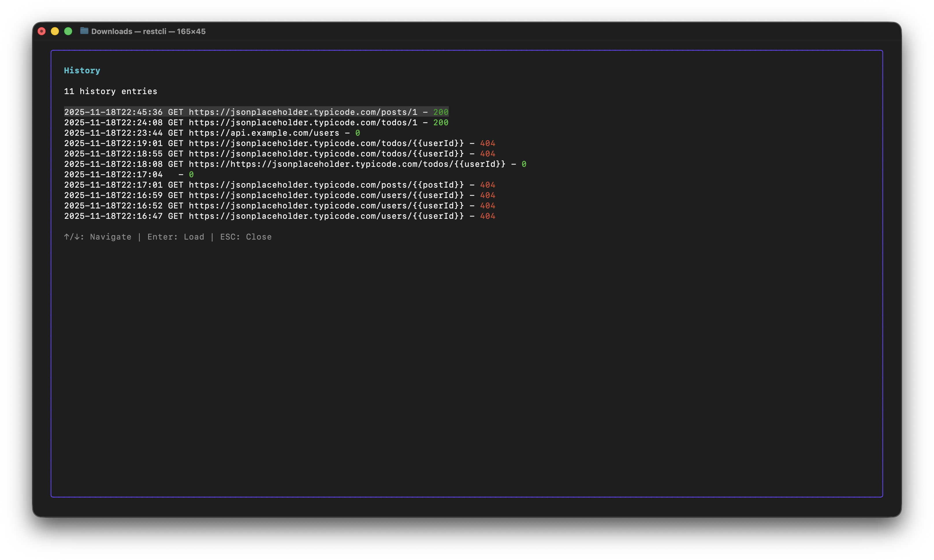The width and height of the screenshot is (934, 560).
Task: Select the 22:16:47 users userId entry
Action: coord(279,216)
